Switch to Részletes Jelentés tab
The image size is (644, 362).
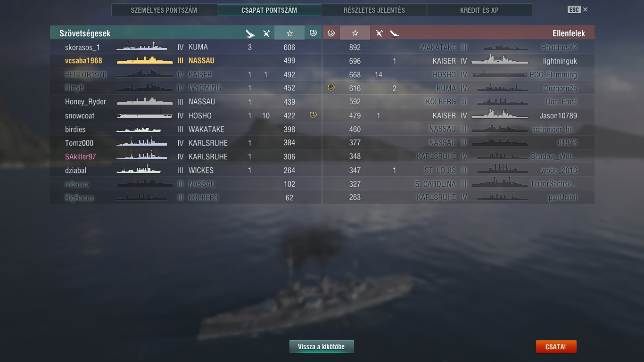pos(374,10)
